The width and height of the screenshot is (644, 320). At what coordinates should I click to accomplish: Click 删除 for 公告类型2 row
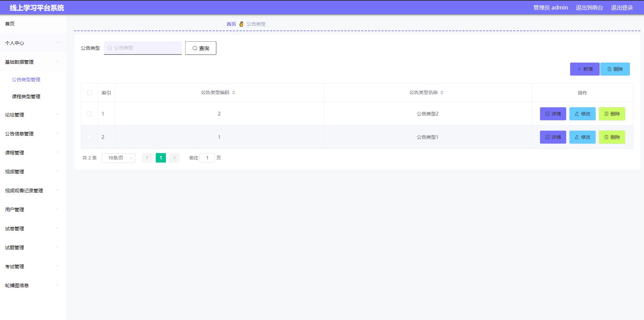pyautogui.click(x=612, y=114)
